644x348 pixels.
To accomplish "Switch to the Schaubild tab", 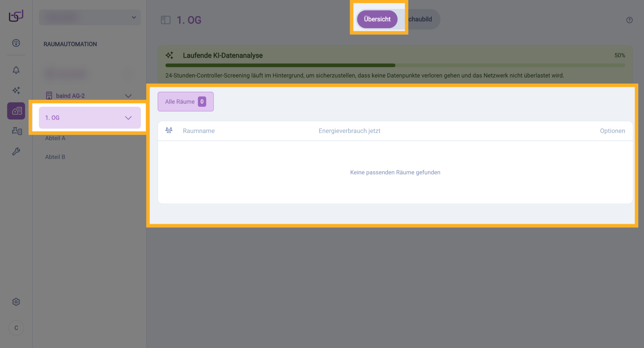I will click(421, 19).
